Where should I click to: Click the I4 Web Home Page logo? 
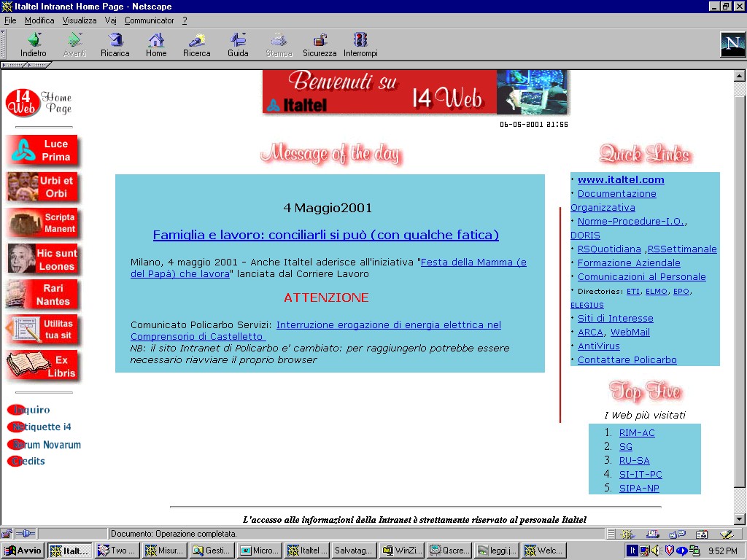(39, 103)
